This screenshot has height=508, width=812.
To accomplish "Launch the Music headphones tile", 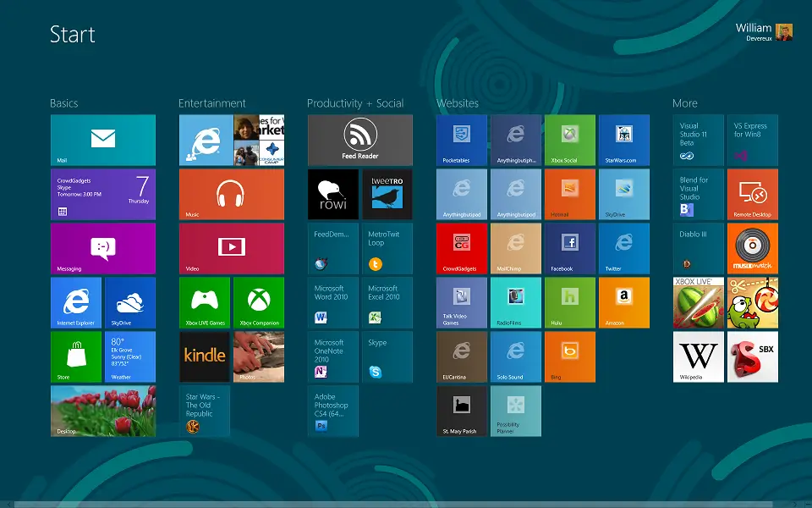I will pos(232,195).
